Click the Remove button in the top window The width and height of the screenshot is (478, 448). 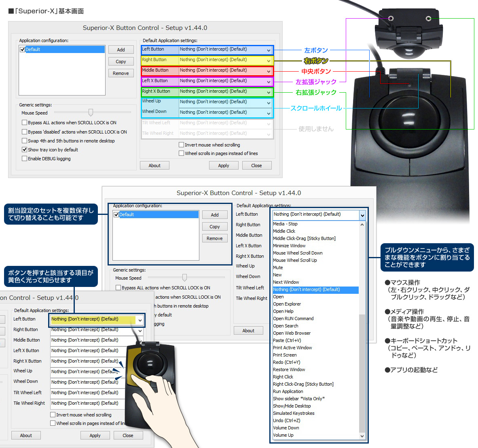click(121, 73)
